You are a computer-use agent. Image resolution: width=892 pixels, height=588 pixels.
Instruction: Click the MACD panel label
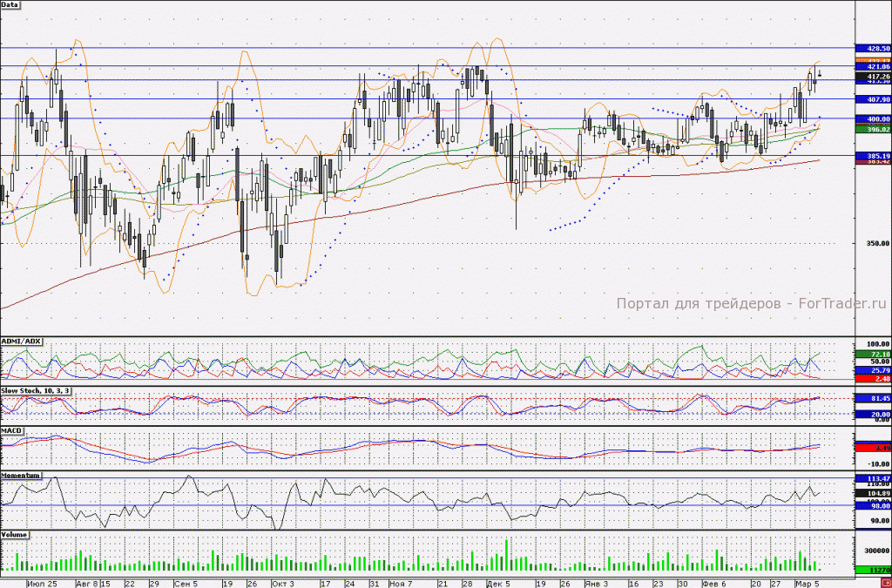click(12, 430)
